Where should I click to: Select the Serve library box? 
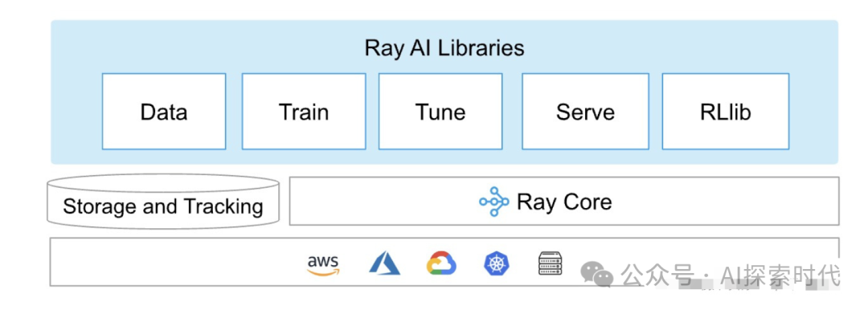pyautogui.click(x=585, y=112)
